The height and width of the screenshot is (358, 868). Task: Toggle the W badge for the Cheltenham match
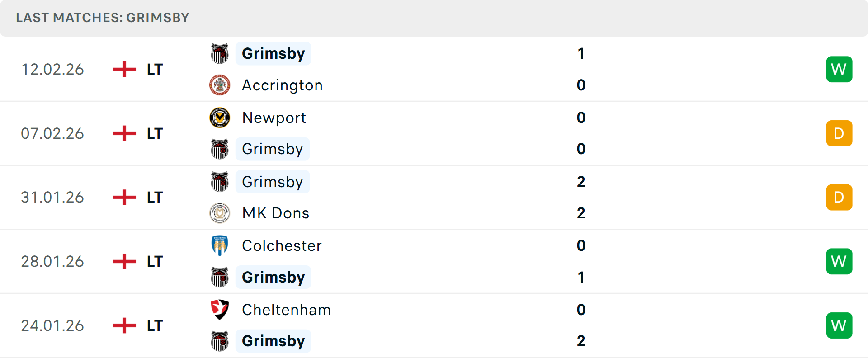[x=839, y=325]
